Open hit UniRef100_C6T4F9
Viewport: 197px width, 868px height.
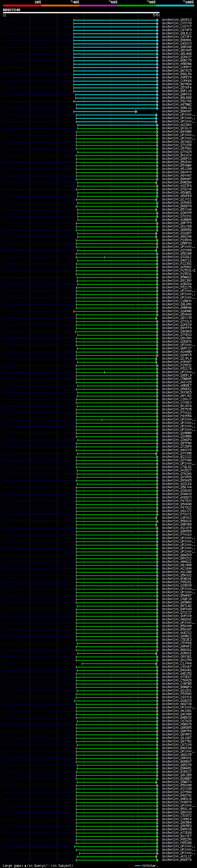pyautogui.click(x=176, y=30)
